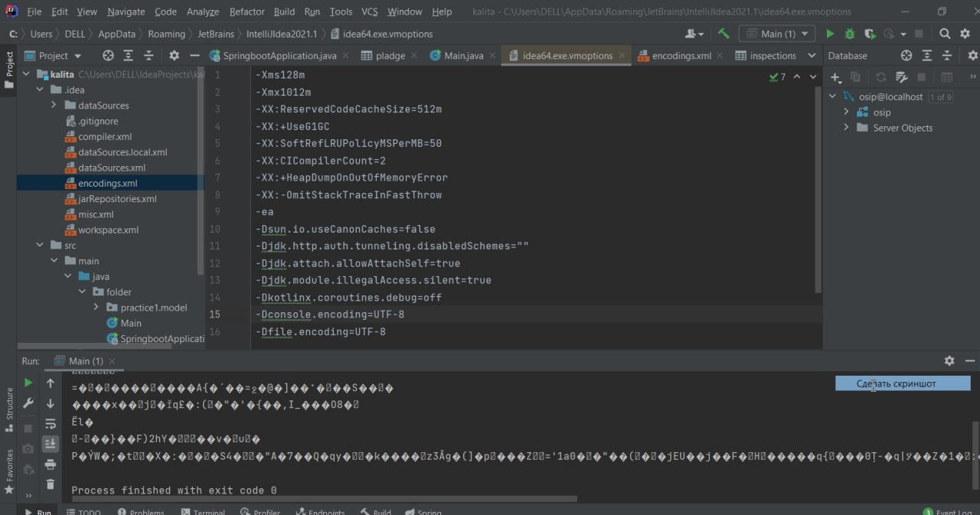Expand the dataSources folder
Screen dimensions: 980x515
click(54, 105)
